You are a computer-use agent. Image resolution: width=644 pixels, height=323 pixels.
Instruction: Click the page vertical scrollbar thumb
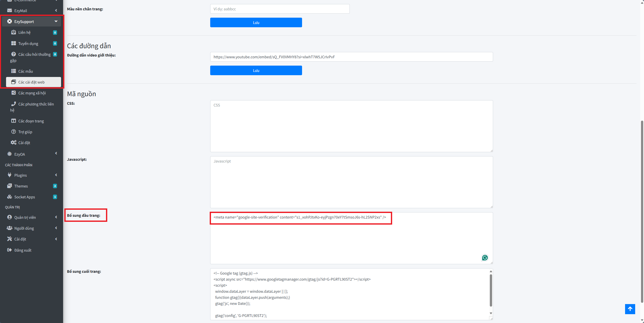tap(642, 211)
